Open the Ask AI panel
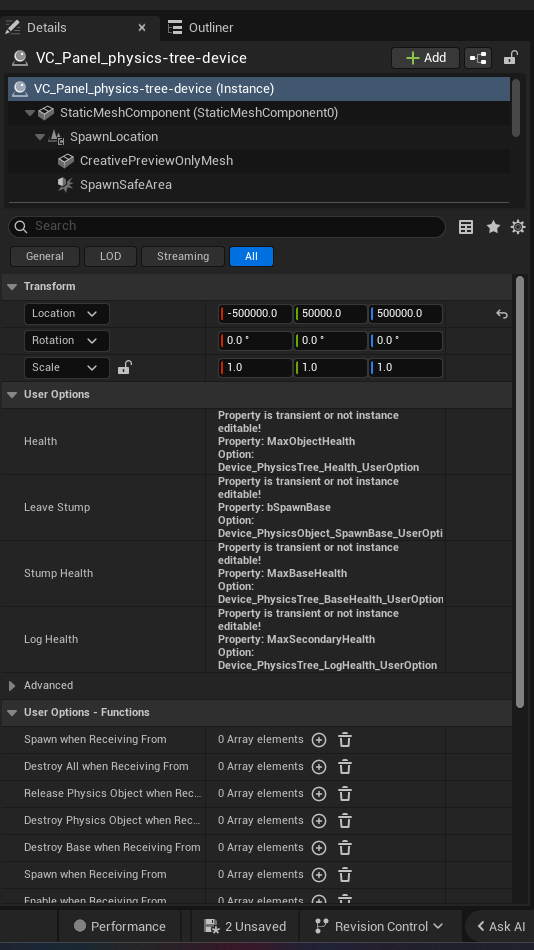Screen dimensions: 534x950 tap(501, 926)
